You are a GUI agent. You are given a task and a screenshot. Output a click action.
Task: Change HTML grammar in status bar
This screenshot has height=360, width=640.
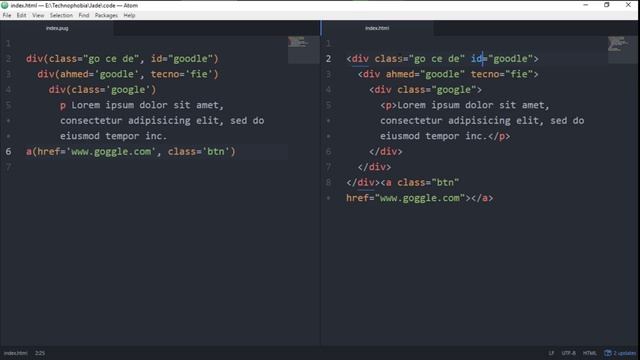click(x=589, y=353)
